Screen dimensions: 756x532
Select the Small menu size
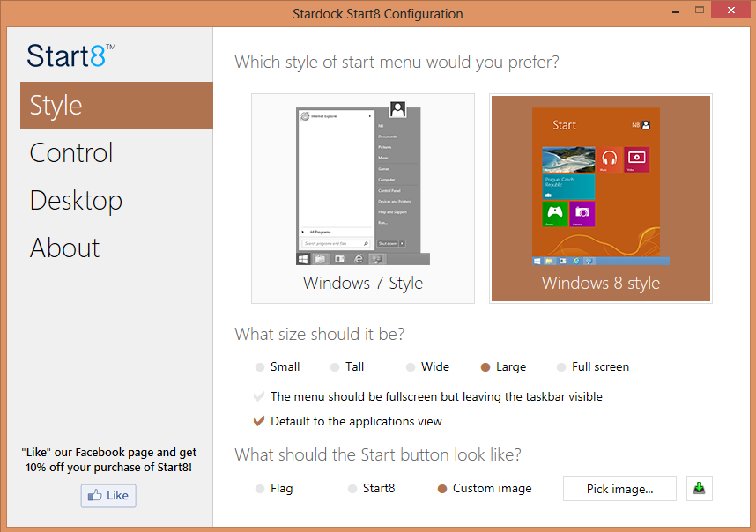click(x=260, y=366)
